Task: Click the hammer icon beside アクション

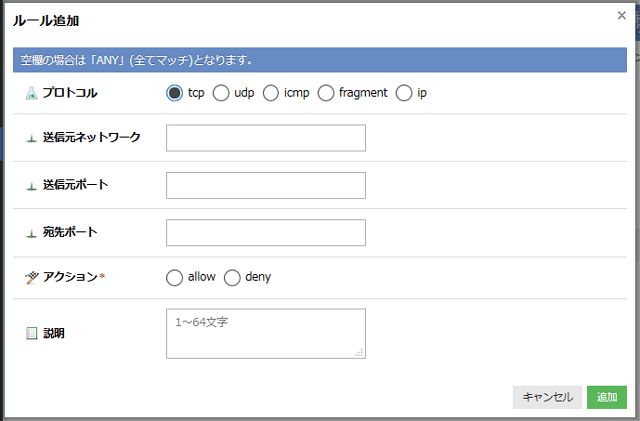Action: point(31,277)
